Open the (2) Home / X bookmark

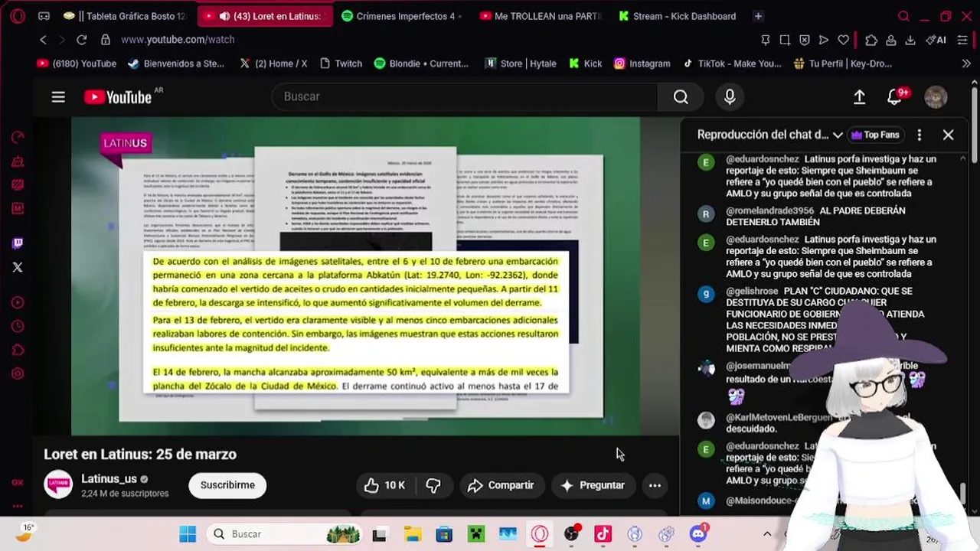pyautogui.click(x=273, y=64)
